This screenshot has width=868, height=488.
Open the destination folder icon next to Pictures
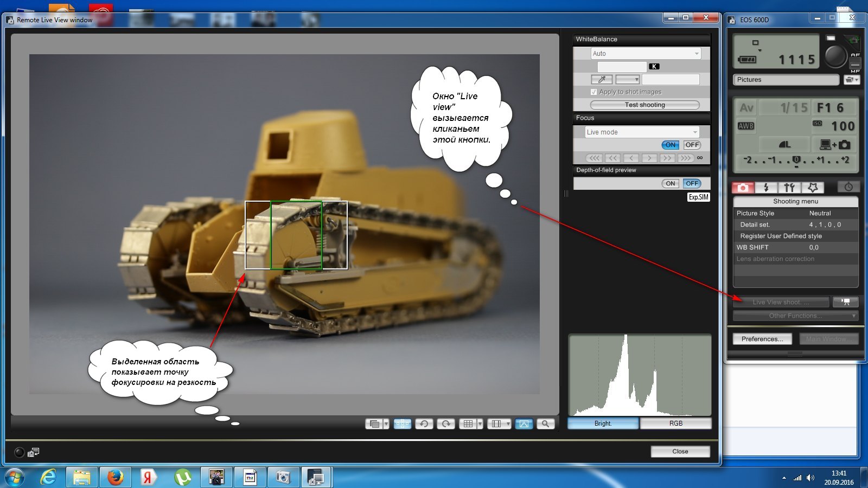(852, 80)
